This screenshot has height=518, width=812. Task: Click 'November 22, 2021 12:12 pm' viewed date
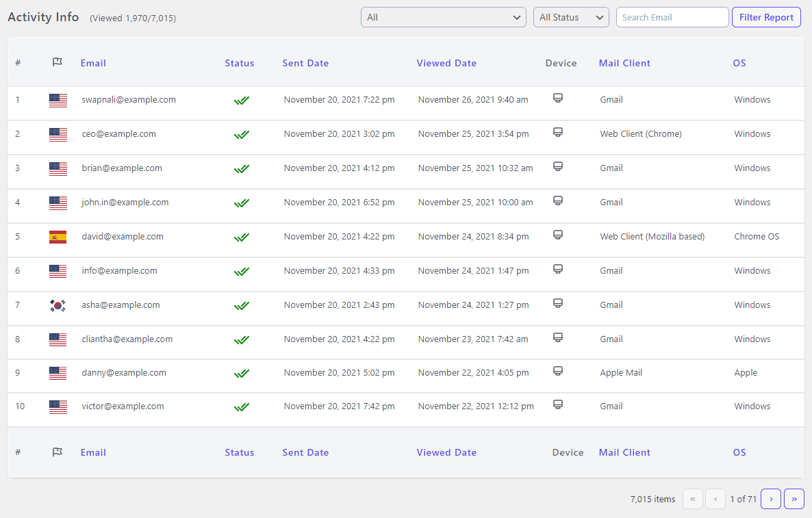point(476,406)
